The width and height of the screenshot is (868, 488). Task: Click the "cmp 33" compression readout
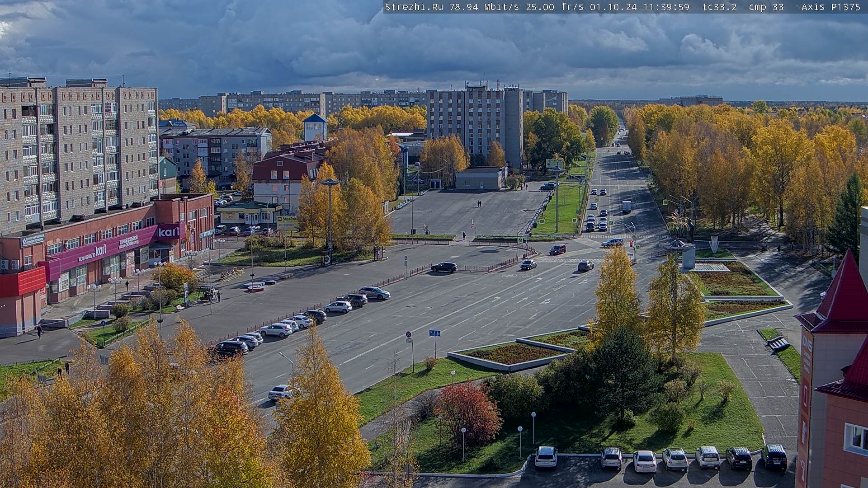click(x=766, y=7)
